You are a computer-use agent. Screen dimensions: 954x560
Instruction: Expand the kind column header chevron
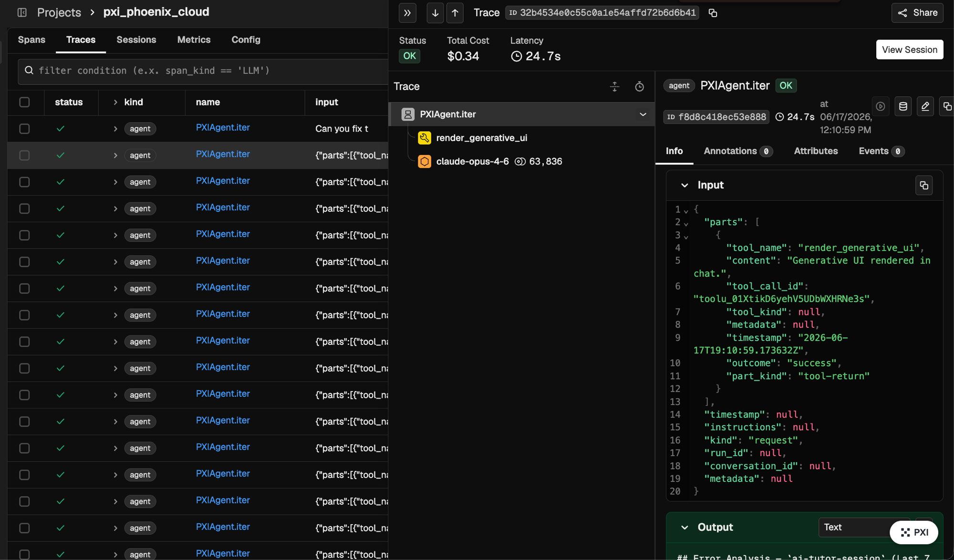coord(115,103)
